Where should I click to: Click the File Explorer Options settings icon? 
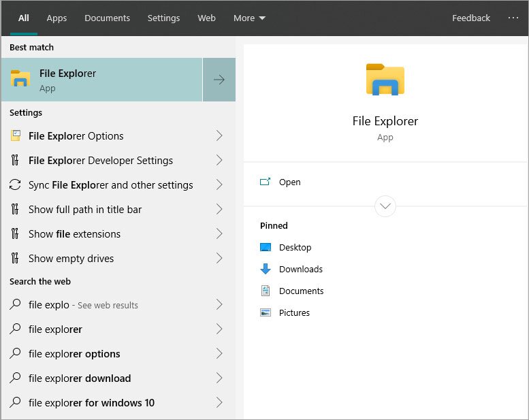(x=16, y=136)
